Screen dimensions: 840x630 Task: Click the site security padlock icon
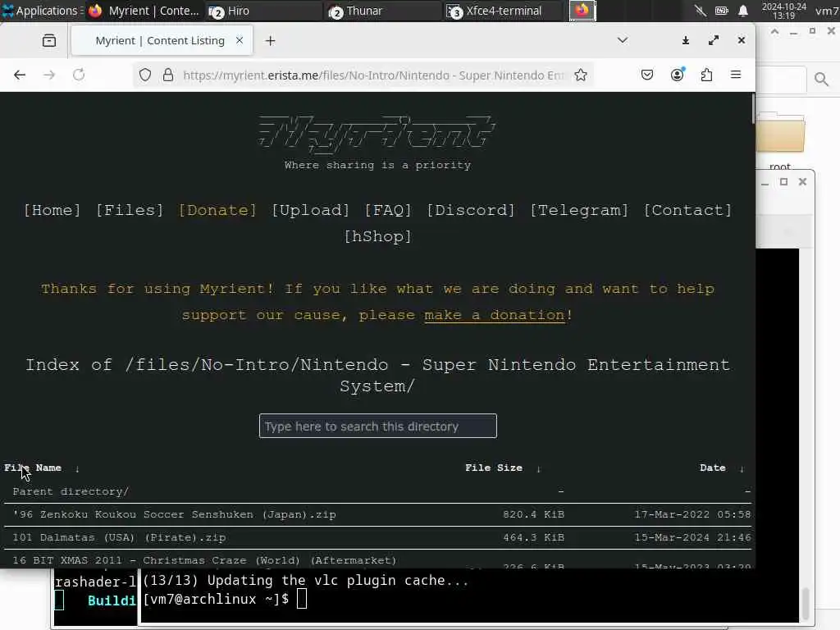click(167, 75)
